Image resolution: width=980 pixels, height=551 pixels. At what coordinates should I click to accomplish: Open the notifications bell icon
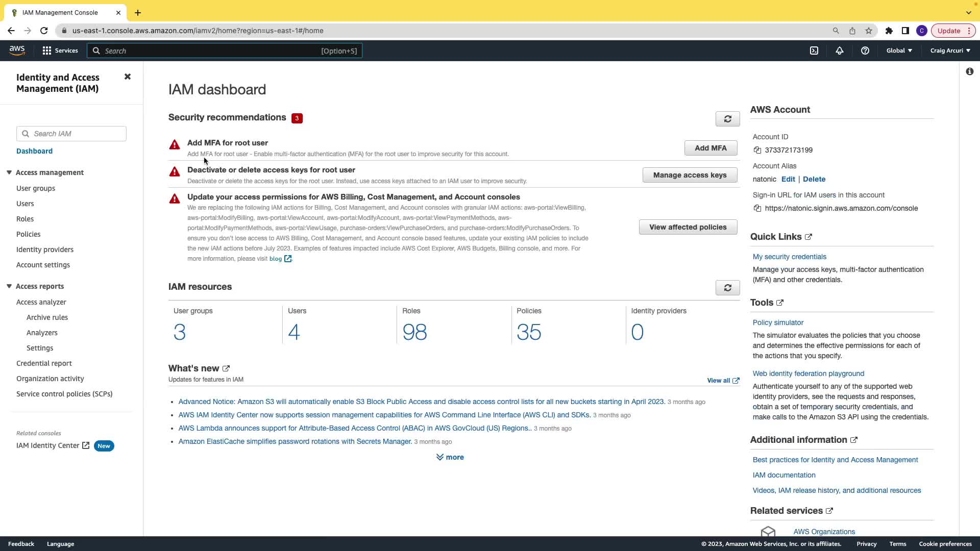840,51
